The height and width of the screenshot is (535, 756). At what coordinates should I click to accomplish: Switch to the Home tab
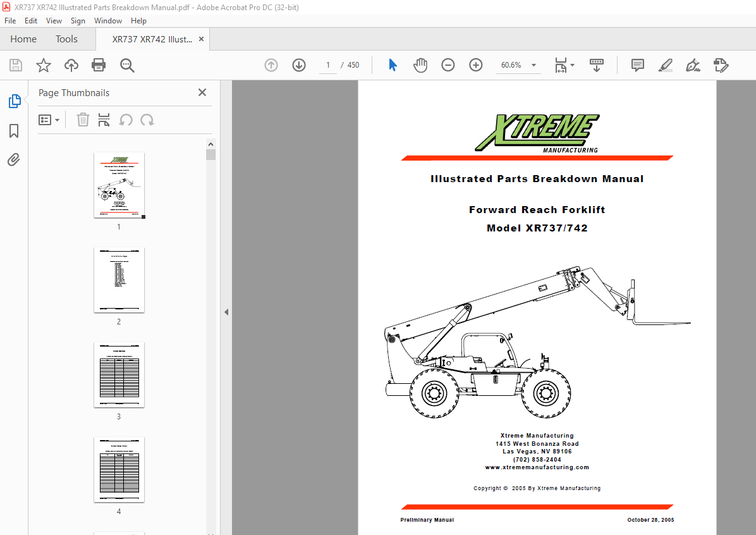tap(23, 39)
